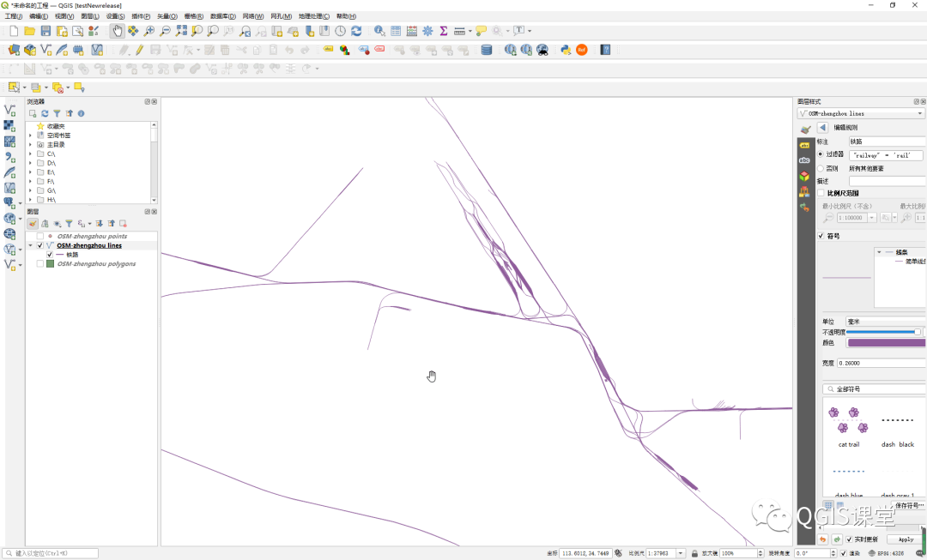Open the Data Source Manager icon
This screenshot has height=560, width=927.
[15, 51]
